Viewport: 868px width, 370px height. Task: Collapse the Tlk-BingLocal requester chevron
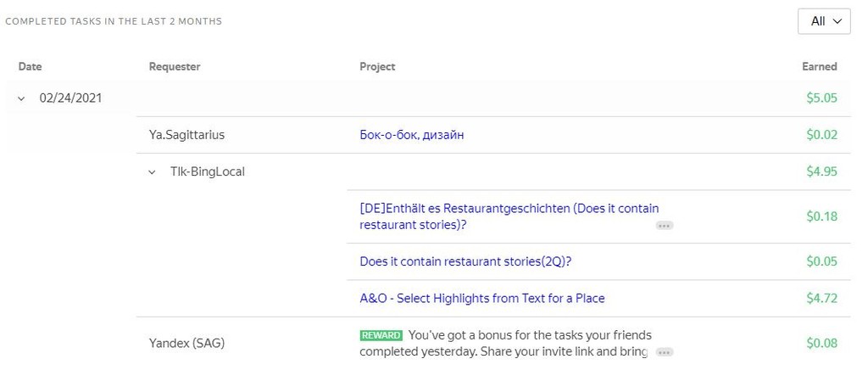152,172
